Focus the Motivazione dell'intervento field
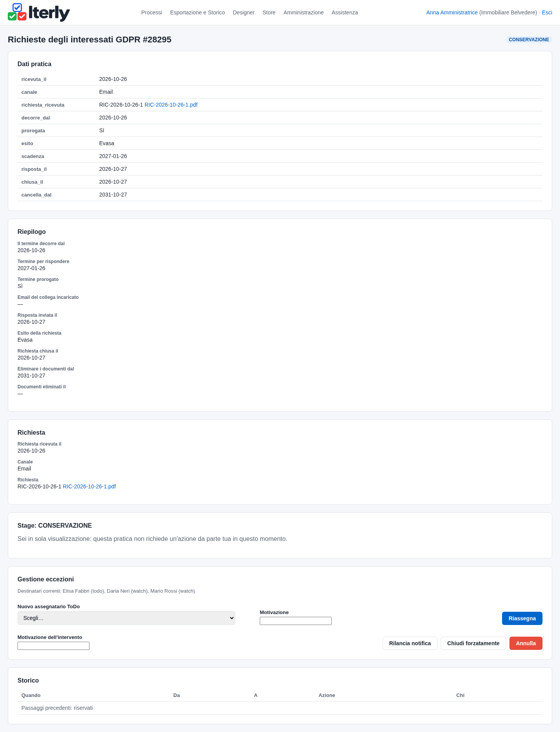The width and height of the screenshot is (560, 732). point(53,646)
